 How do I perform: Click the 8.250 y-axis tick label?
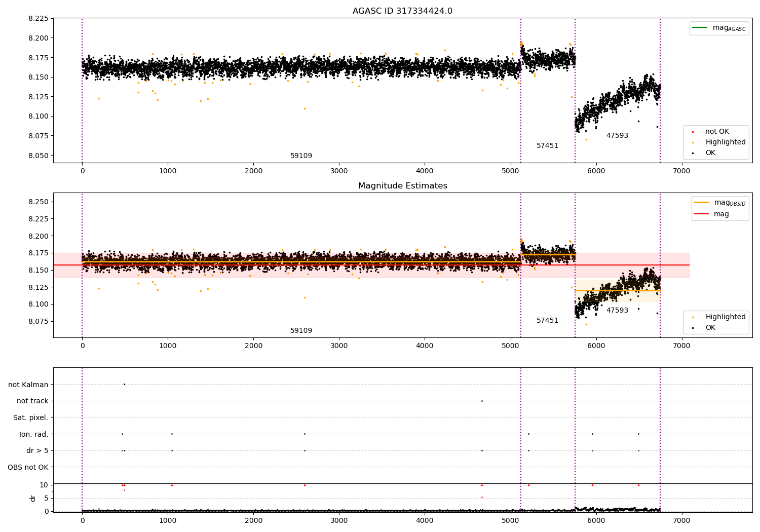pos(38,202)
